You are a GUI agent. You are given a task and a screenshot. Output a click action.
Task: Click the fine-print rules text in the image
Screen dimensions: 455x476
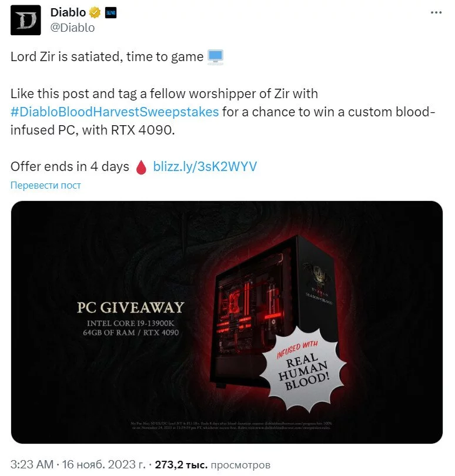(x=232, y=425)
